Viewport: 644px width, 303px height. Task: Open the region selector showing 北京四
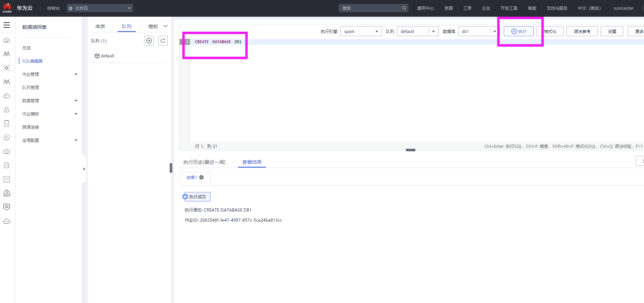point(100,8)
